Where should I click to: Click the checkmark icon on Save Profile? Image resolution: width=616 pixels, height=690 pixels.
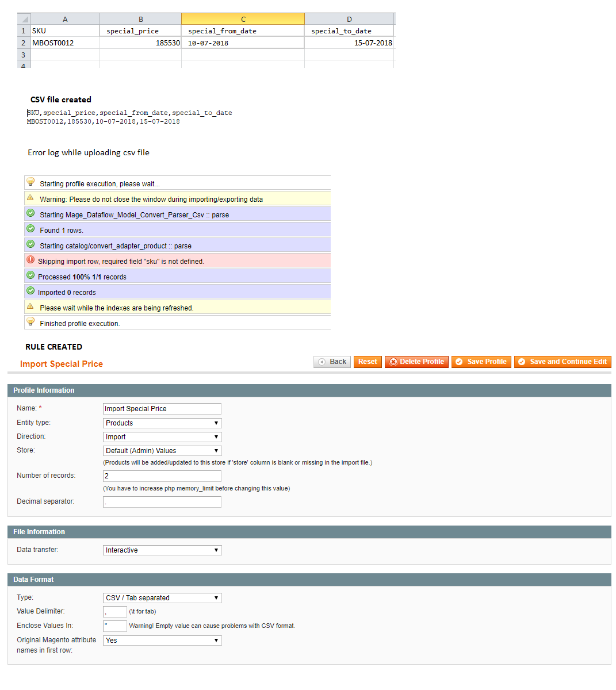pyautogui.click(x=459, y=362)
